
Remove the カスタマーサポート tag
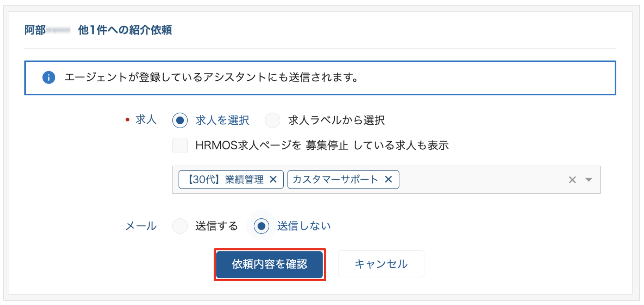click(x=388, y=179)
